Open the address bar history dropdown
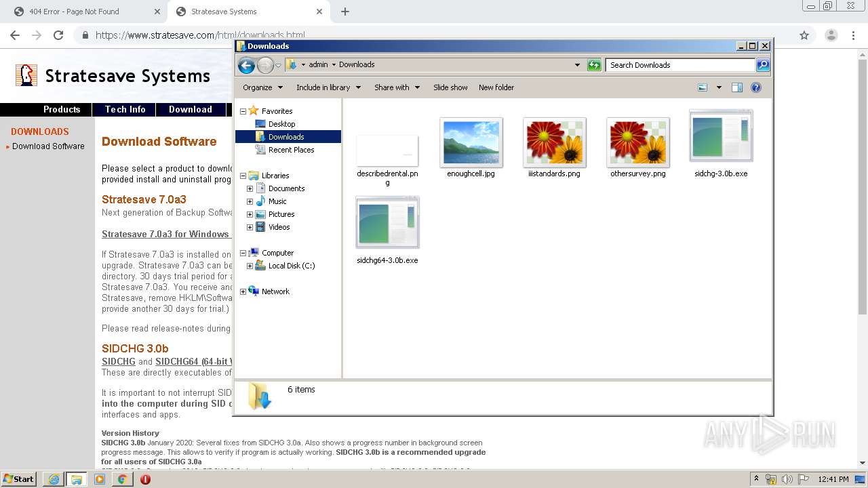The height and width of the screenshot is (488, 868). coord(577,65)
